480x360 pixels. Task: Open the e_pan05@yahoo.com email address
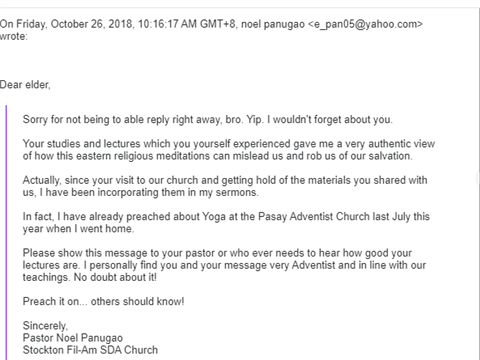point(366,25)
